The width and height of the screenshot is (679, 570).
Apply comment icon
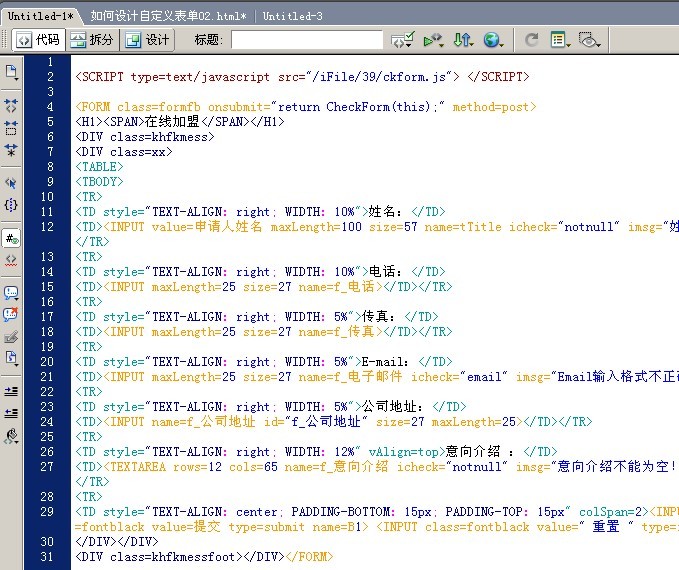pos(11,293)
